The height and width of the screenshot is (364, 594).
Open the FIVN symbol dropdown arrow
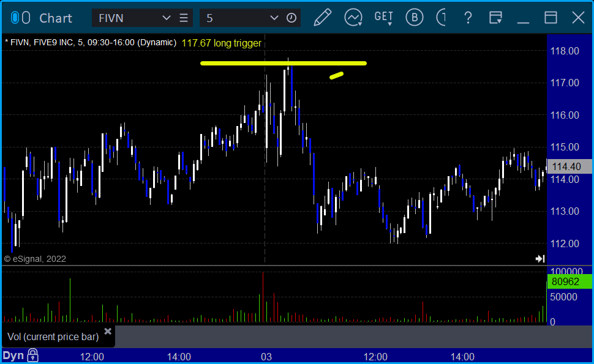tap(166, 18)
